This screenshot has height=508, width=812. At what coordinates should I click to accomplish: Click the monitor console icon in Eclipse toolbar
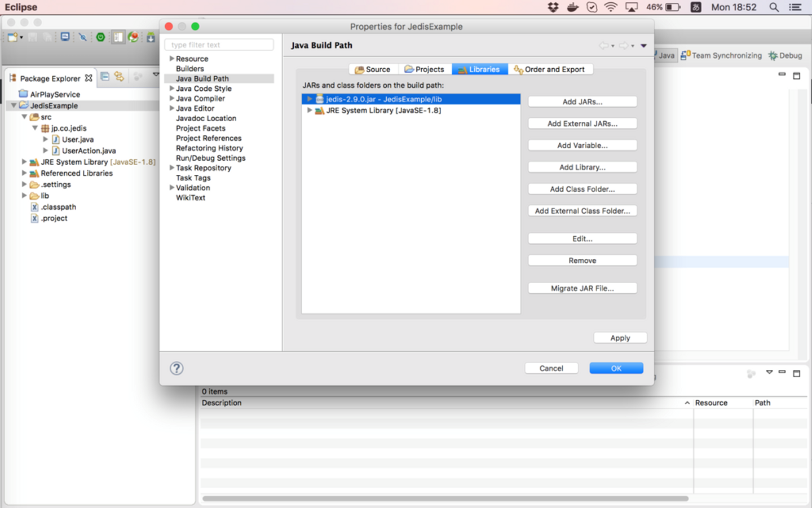(65, 37)
